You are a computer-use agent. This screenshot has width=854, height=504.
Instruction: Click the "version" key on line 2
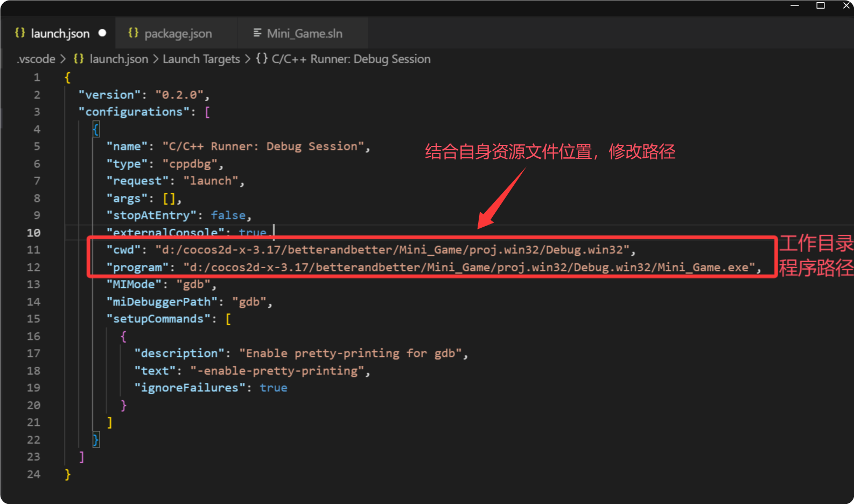[109, 95]
